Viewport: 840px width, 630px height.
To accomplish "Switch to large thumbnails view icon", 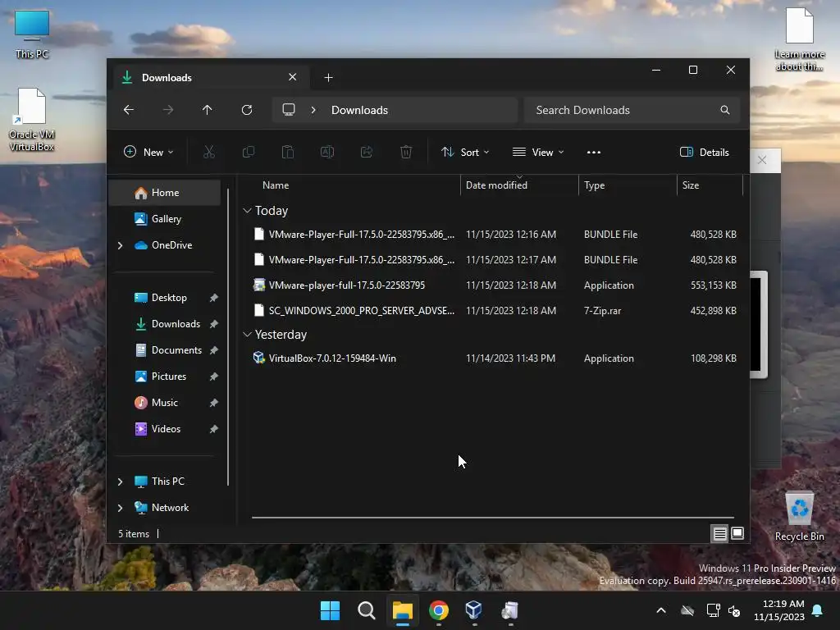I will (737, 533).
